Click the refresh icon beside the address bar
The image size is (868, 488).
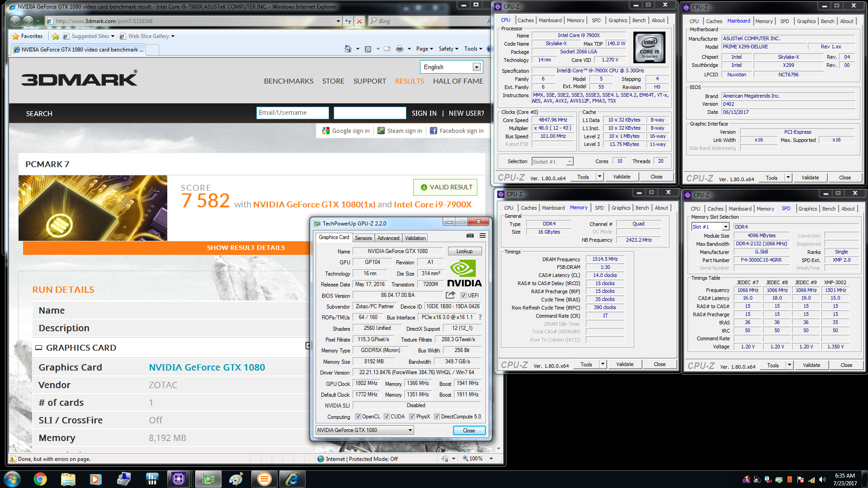pyautogui.click(x=348, y=21)
